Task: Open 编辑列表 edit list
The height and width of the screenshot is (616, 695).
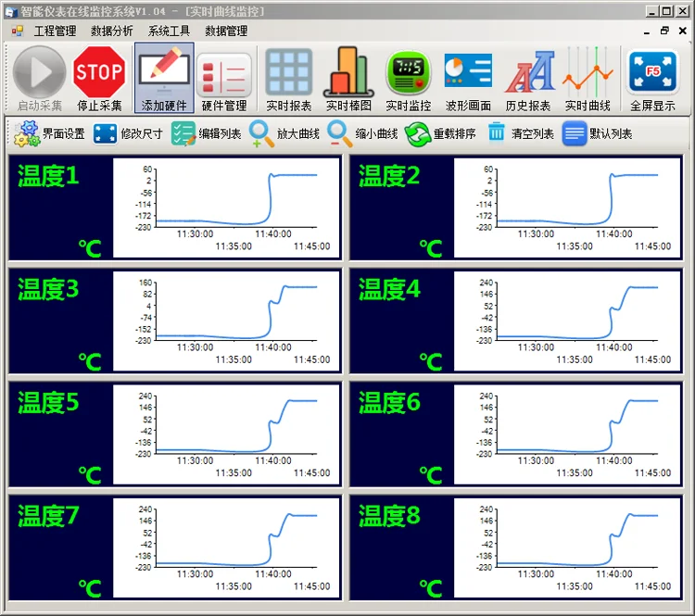Action: pos(207,133)
